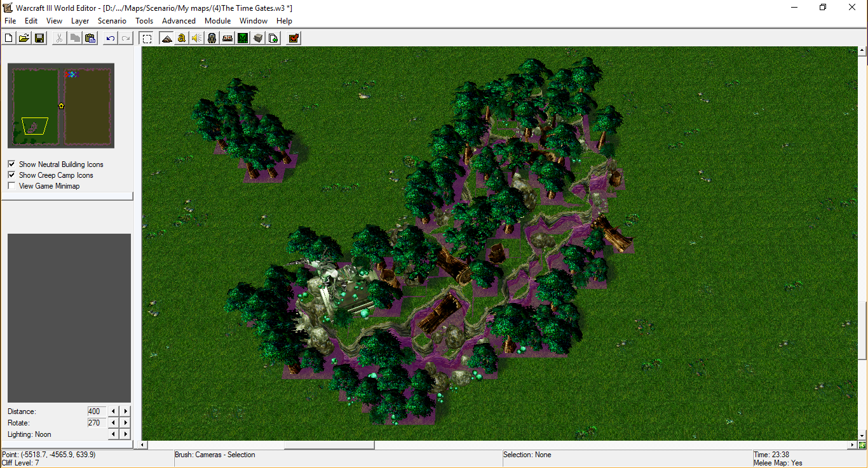This screenshot has width=868, height=468.
Task: Redo the last undone action
Action: point(126,38)
